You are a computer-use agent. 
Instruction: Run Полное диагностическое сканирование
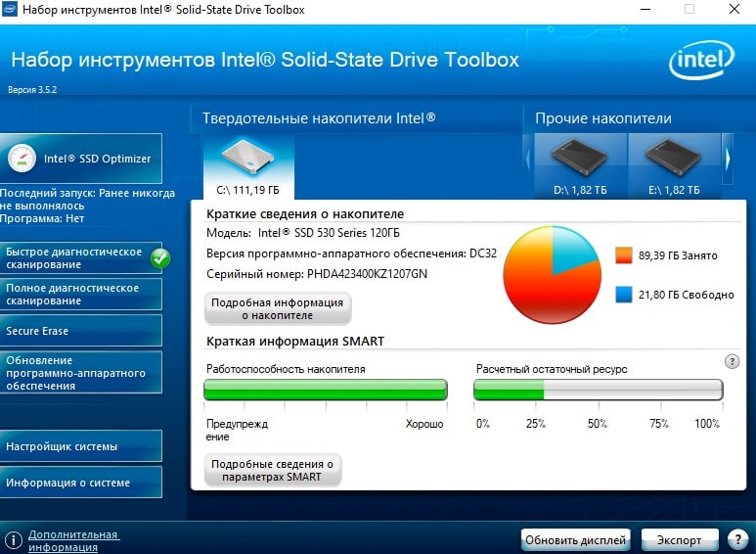[x=80, y=295]
